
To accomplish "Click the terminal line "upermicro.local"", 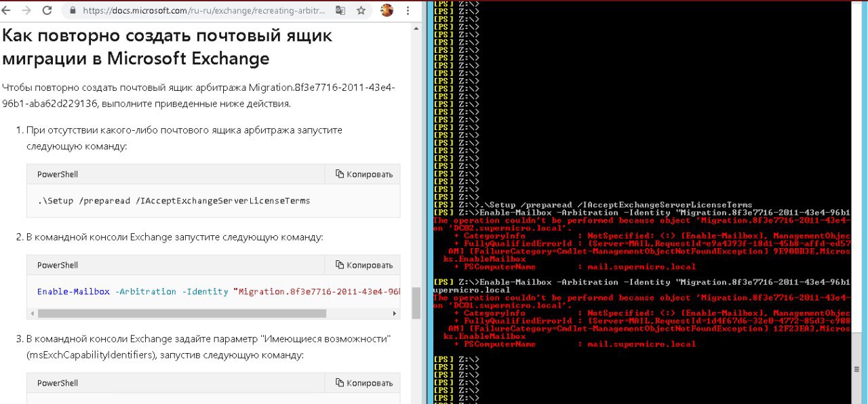I will click(471, 289).
